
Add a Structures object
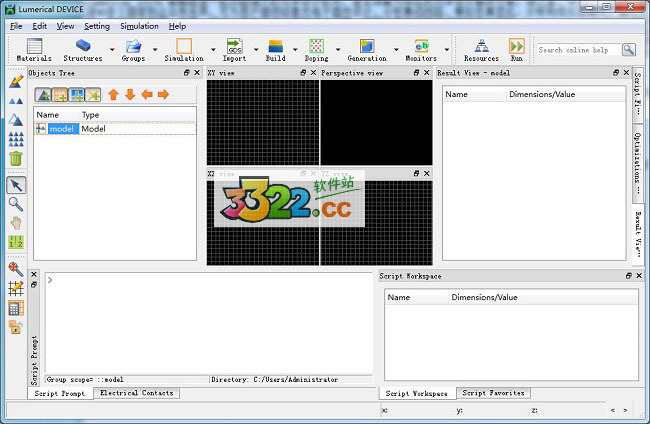82,50
